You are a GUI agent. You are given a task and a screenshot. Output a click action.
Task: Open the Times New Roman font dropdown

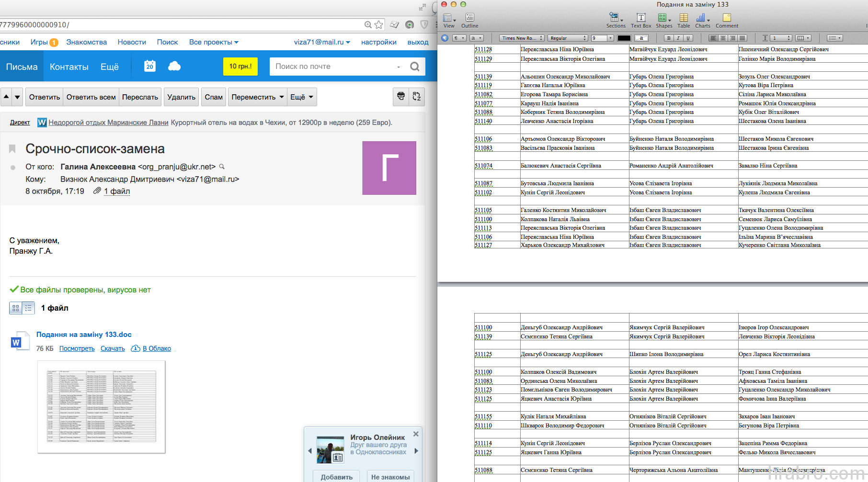point(522,38)
